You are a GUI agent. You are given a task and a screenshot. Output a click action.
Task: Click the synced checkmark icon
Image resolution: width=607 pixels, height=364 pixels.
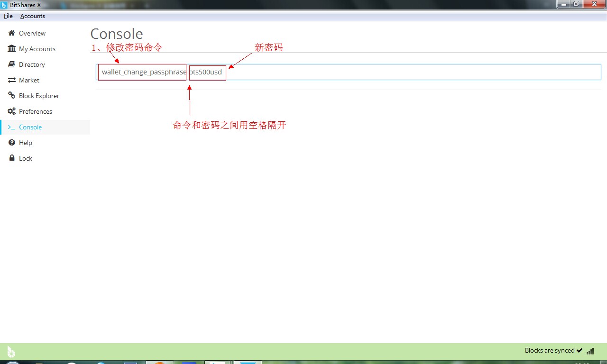tap(579, 351)
